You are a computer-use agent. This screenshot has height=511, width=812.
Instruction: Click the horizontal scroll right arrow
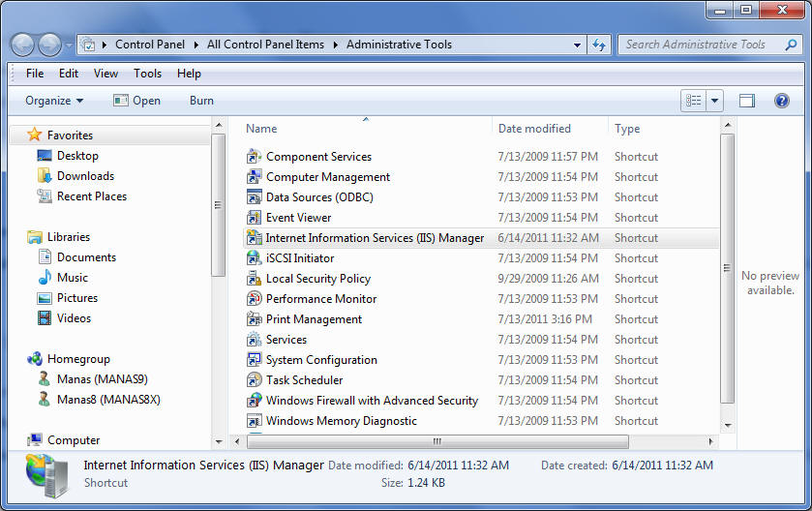711,441
